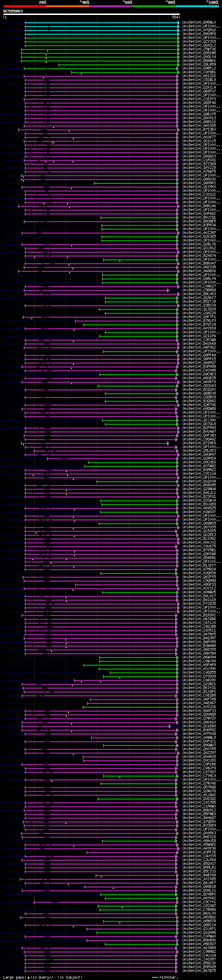Screen dimensions: 222x980
Task: Select label UniRef100_Q2J380
Action: tap(199, 420)
